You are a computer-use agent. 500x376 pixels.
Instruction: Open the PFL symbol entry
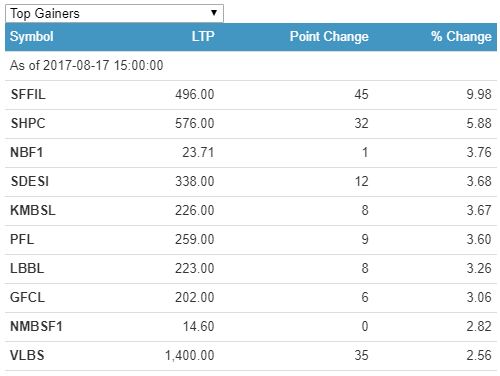(22, 240)
